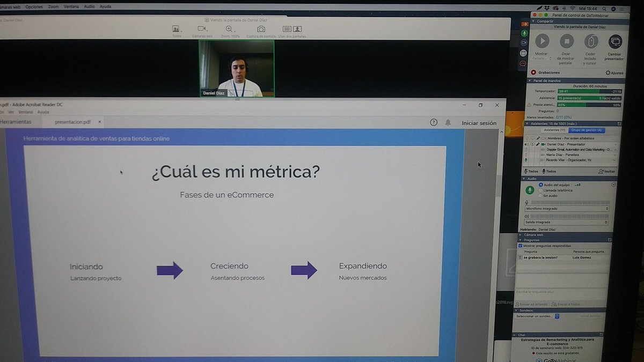This screenshot has width=644, height=362.
Task: Click Cambiar presentador monitor icon
Action: (615, 41)
